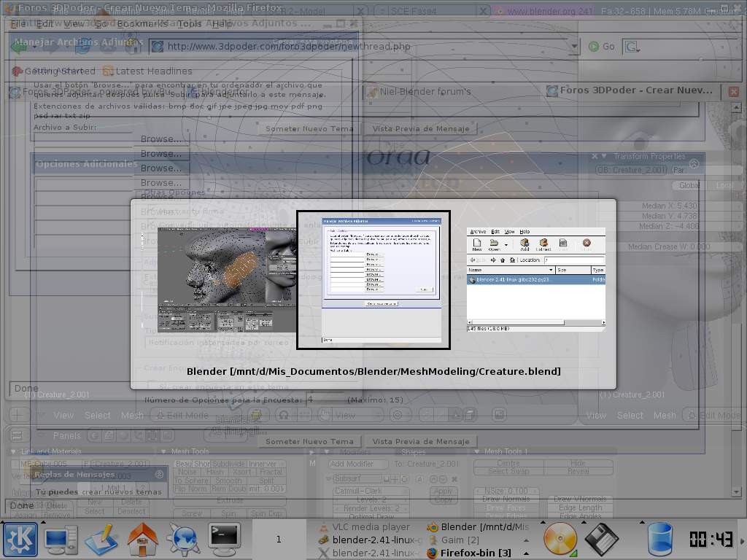
Task: Click Median X: 5.430 value field
Action: pyautogui.click(x=668, y=206)
